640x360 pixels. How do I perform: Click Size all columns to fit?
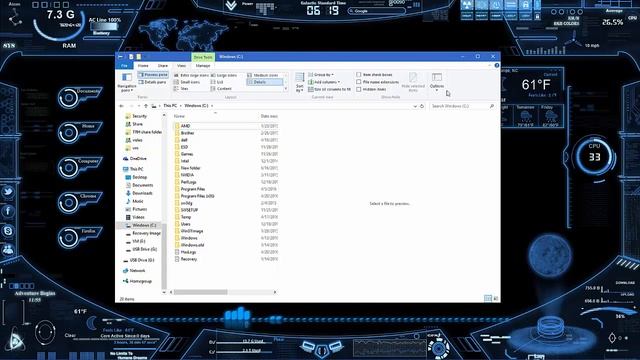point(329,89)
